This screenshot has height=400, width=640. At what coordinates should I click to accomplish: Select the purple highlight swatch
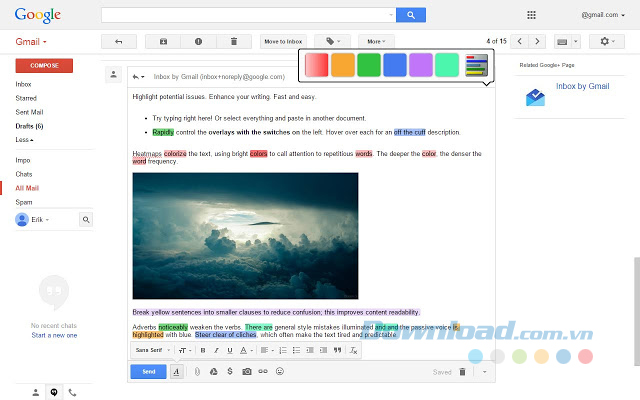coord(420,65)
